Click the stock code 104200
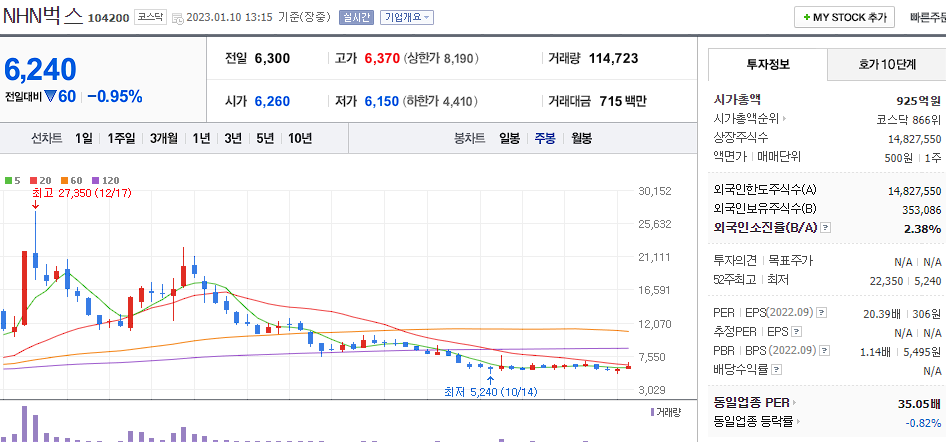The width and height of the screenshot is (946, 442). click(x=109, y=18)
